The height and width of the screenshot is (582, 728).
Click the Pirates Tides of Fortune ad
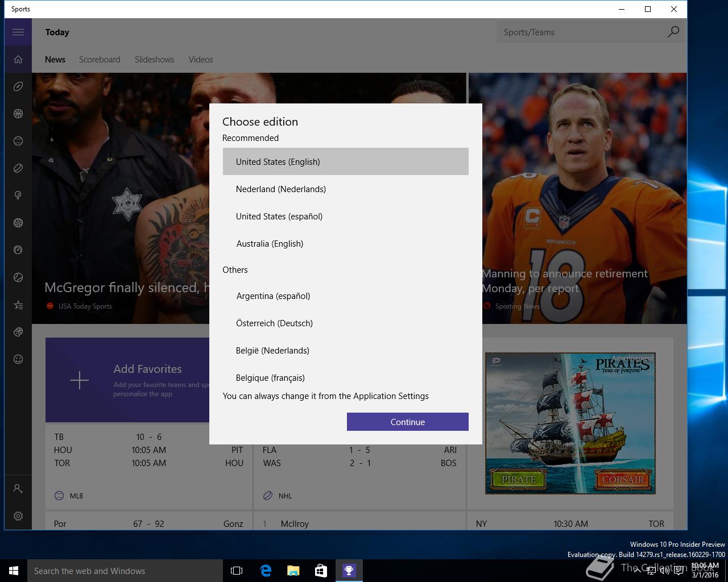click(570, 423)
